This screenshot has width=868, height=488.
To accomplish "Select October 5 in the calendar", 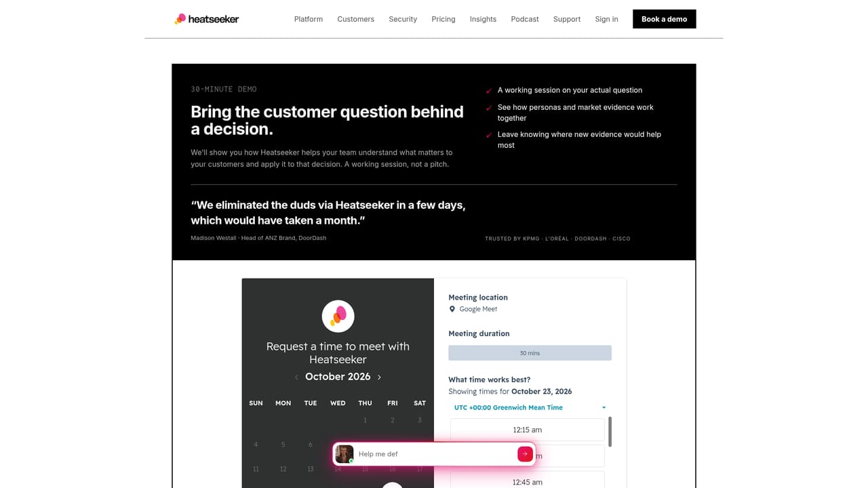I will (x=283, y=445).
